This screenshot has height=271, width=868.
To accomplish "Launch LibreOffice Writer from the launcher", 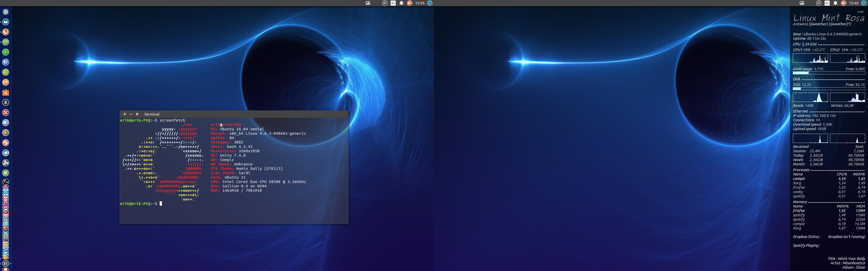I will pos(6,62).
